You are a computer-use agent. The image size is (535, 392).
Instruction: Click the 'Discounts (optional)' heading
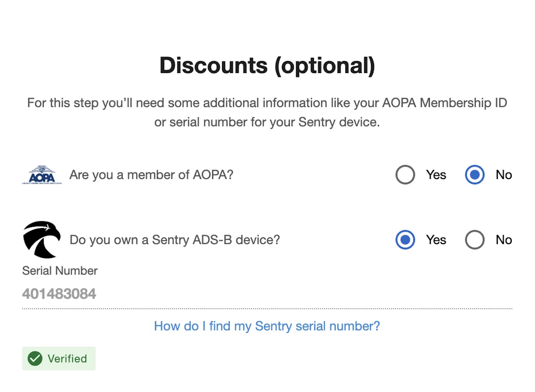(x=267, y=65)
